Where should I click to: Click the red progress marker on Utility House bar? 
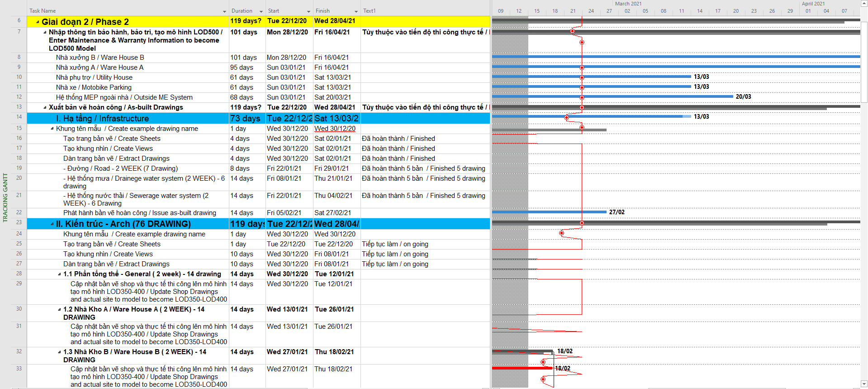coord(582,77)
